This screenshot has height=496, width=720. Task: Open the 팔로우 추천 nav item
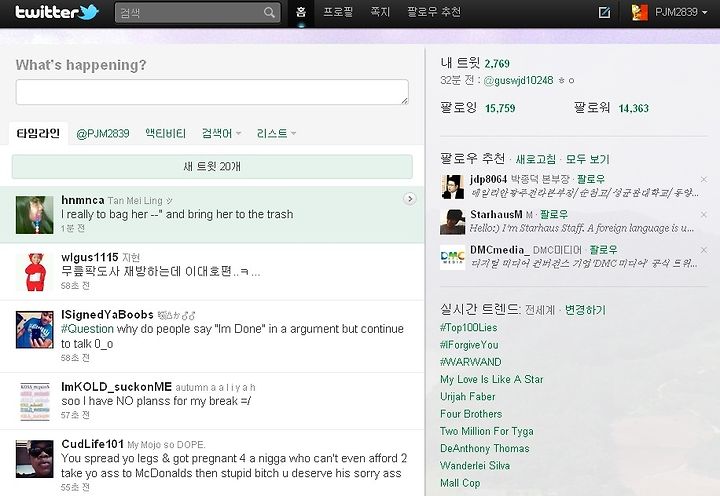(434, 12)
